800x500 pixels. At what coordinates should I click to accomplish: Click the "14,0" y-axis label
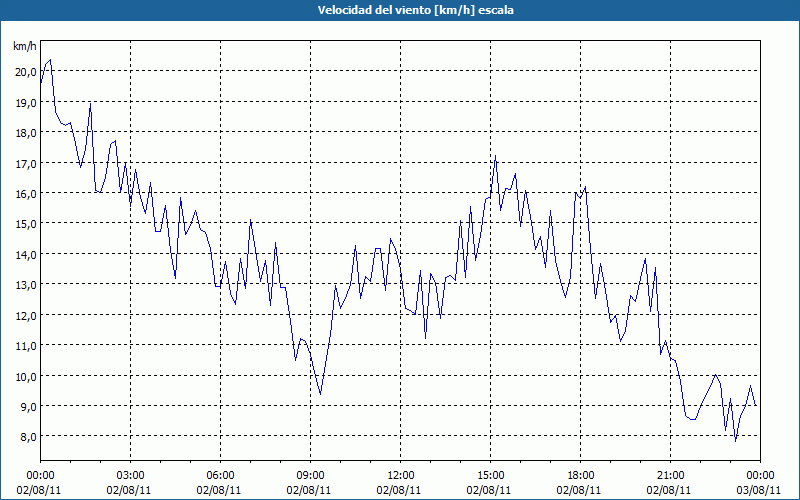[x=26, y=255]
